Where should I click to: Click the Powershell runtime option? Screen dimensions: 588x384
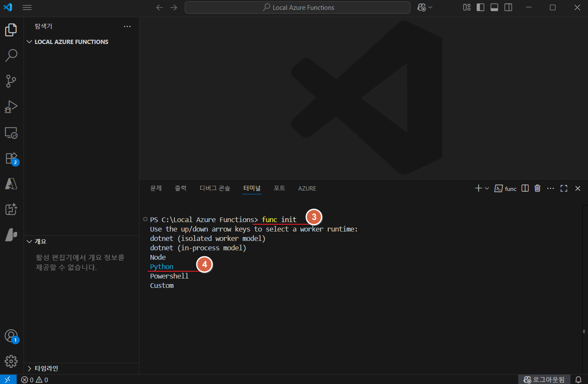[169, 276]
